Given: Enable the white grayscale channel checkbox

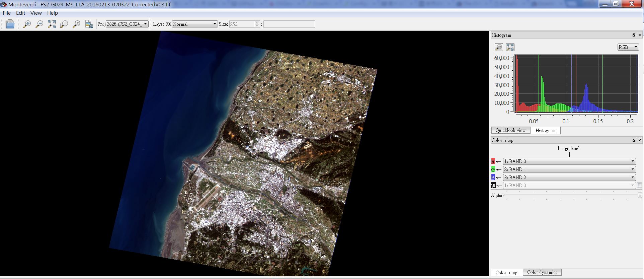Looking at the screenshot, I should (x=640, y=186).
